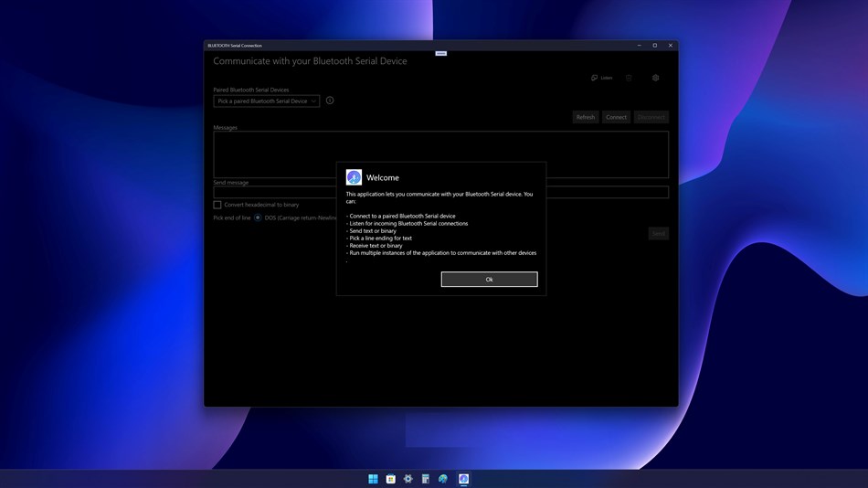Click the 'Send text or binary' line
The image size is (868, 488).
coord(372,230)
